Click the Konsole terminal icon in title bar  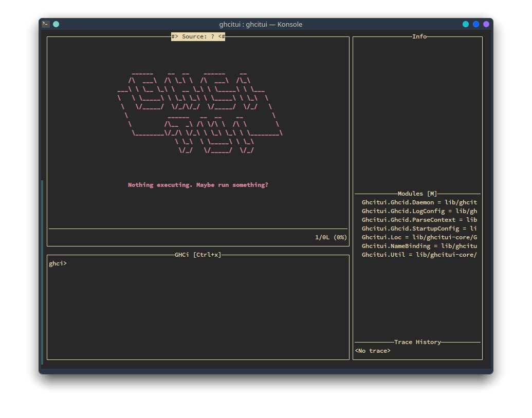pos(46,24)
